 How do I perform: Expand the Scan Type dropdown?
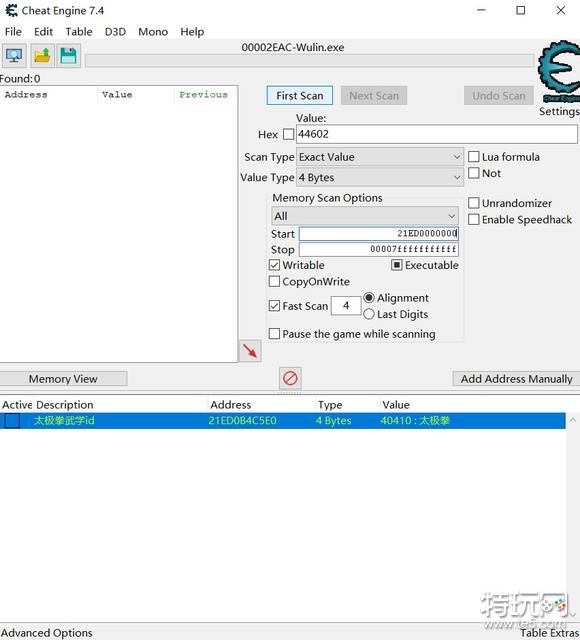[380, 157]
